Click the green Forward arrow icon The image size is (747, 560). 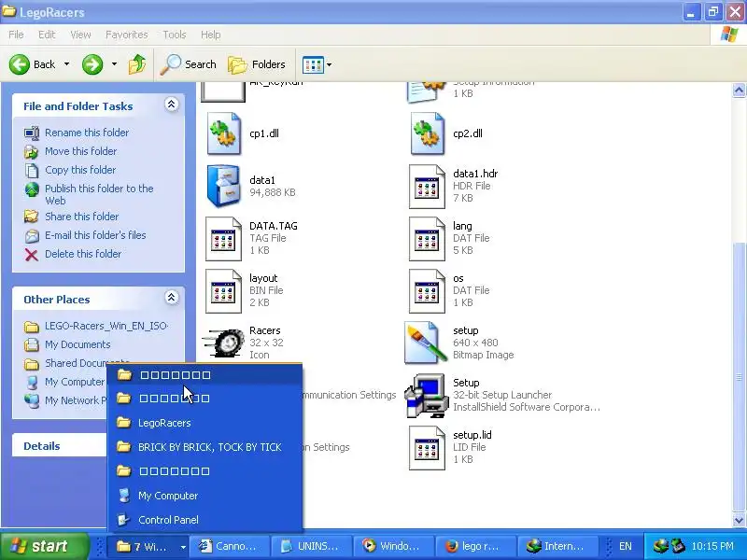[x=92, y=64]
